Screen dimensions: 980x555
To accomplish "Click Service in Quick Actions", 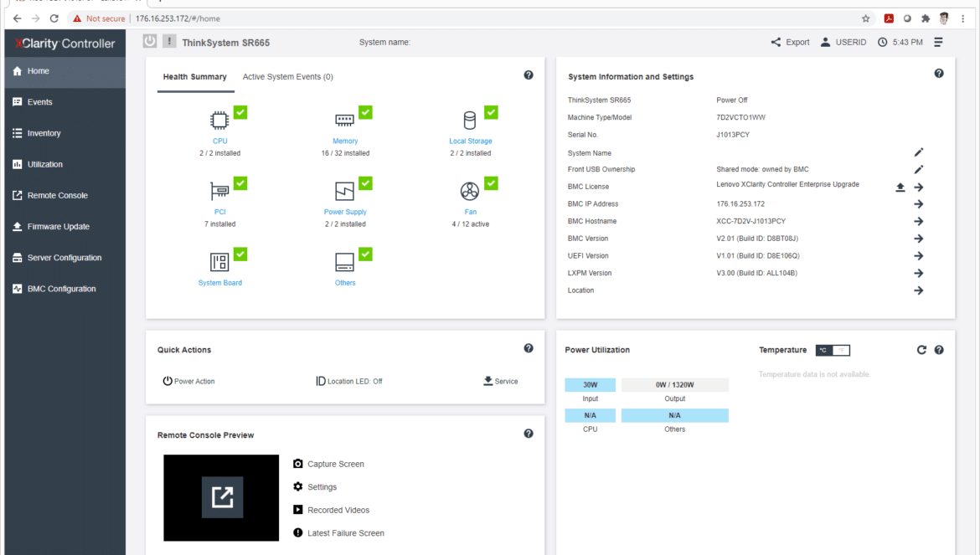I will click(x=501, y=382).
